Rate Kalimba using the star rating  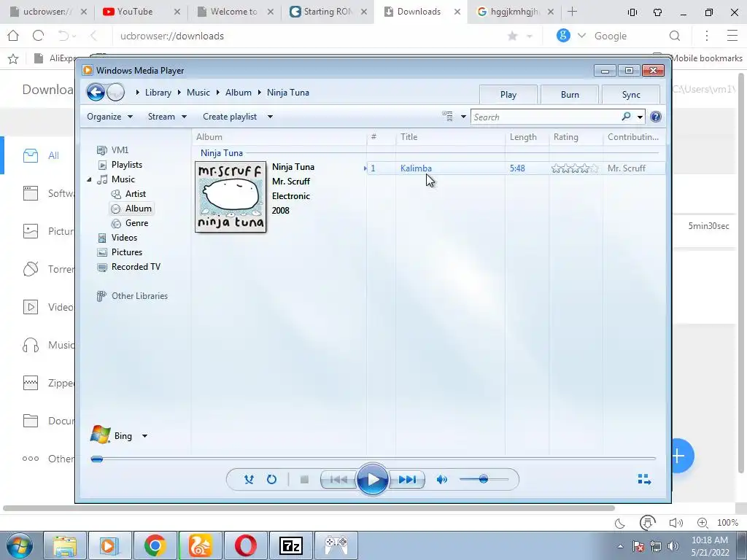(x=575, y=168)
